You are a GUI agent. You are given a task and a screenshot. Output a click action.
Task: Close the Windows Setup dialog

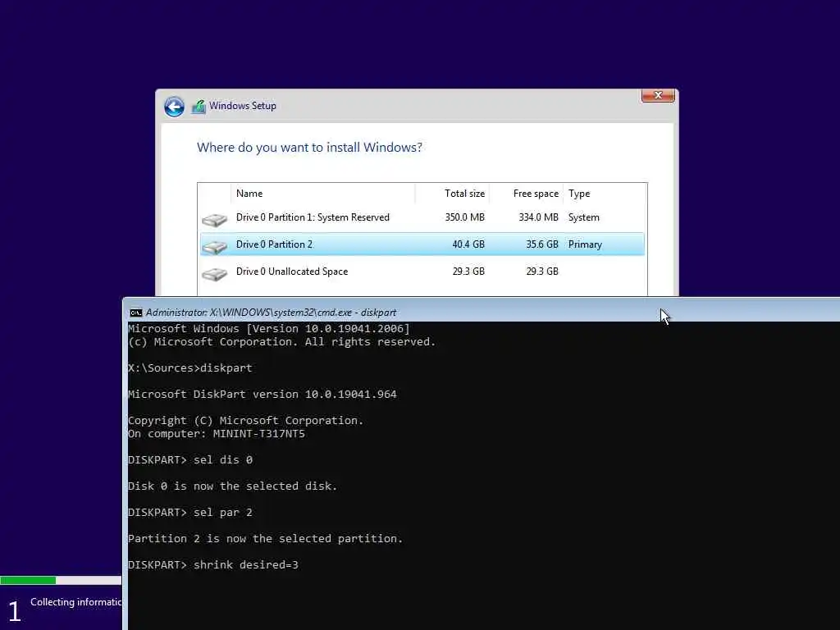[x=658, y=95]
